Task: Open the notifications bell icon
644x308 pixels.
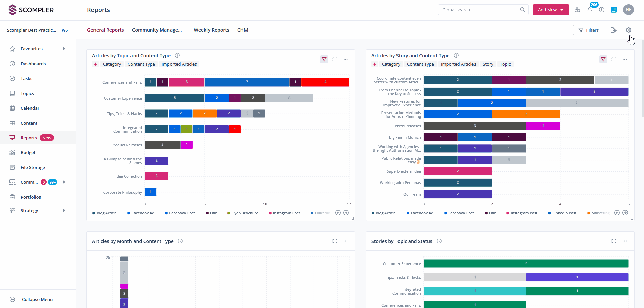Action: pos(590,10)
